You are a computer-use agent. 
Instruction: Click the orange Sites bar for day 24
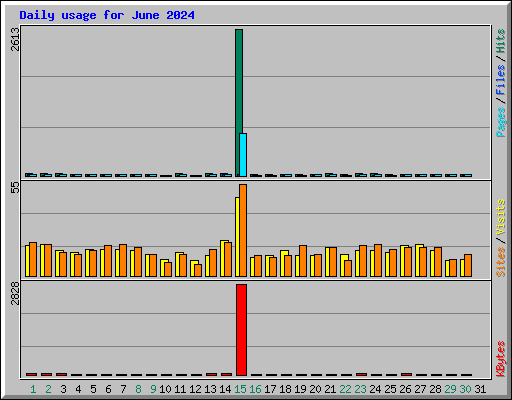[378, 260]
